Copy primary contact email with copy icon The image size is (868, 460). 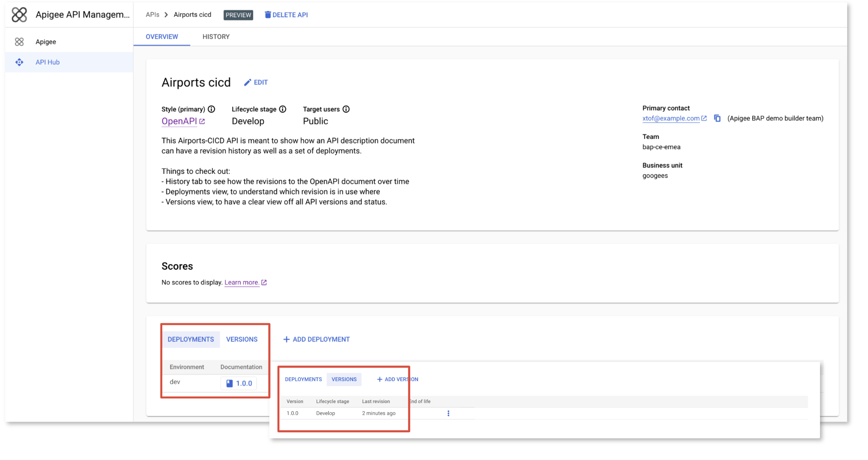(x=717, y=118)
